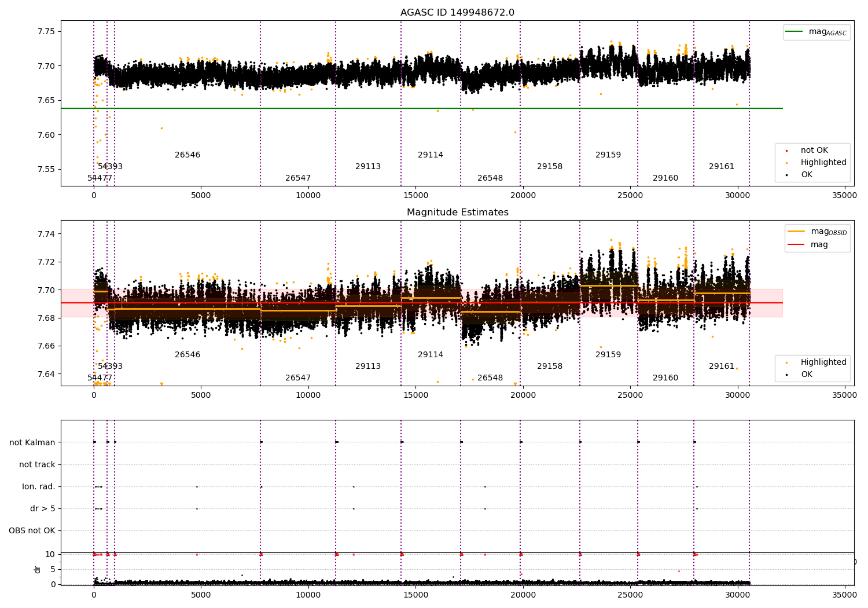Click obsid label 29159 in Magnitude Estimates plot
868x608 pixels.
click(608, 355)
